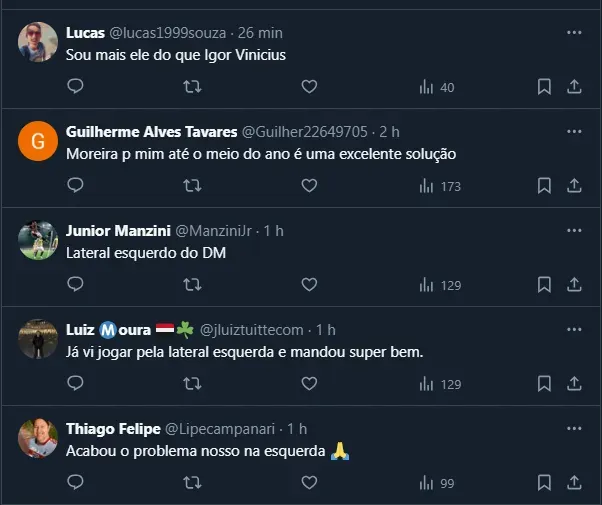Click the orange G avatar

[38, 141]
